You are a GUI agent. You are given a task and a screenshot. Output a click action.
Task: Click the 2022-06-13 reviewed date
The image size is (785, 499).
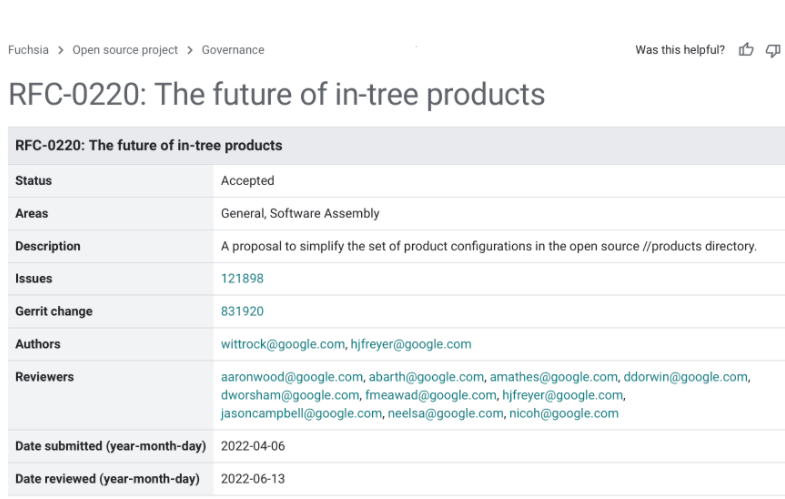click(x=253, y=479)
